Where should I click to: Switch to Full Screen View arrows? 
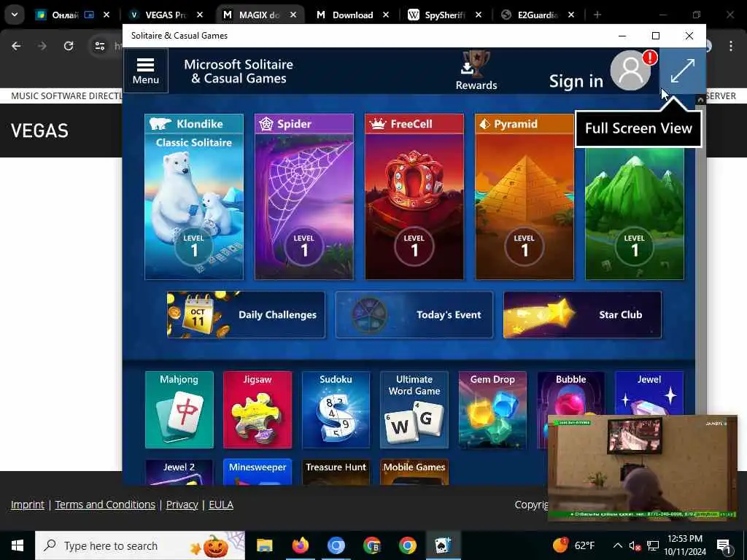[x=682, y=71]
